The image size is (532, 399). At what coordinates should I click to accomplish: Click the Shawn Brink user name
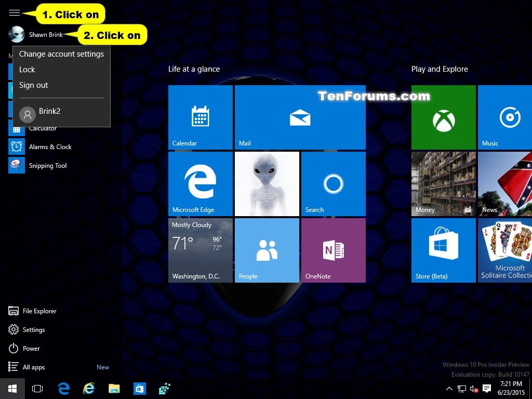[x=46, y=35]
